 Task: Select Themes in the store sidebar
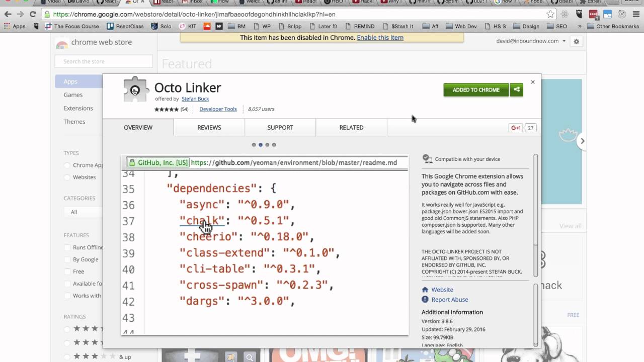click(x=74, y=122)
